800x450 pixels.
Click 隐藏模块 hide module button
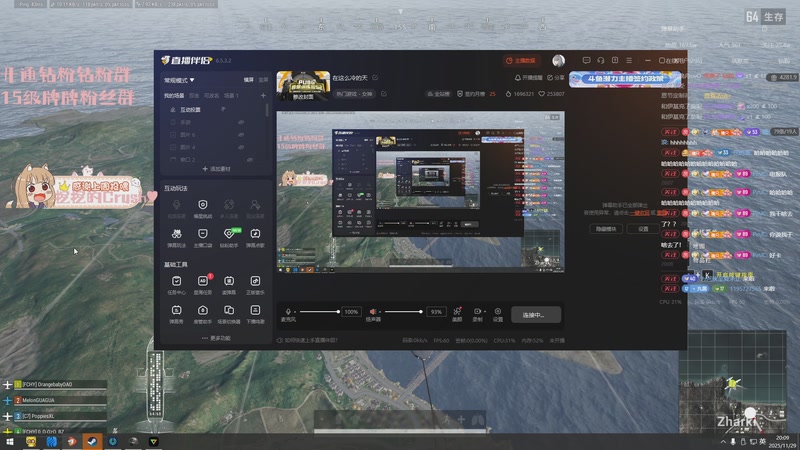pyautogui.click(x=606, y=229)
